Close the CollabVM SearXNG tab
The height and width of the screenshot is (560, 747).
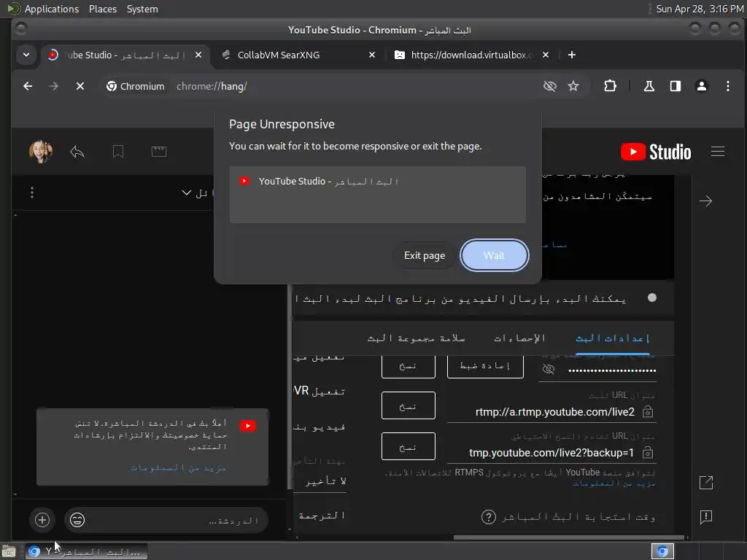click(372, 55)
